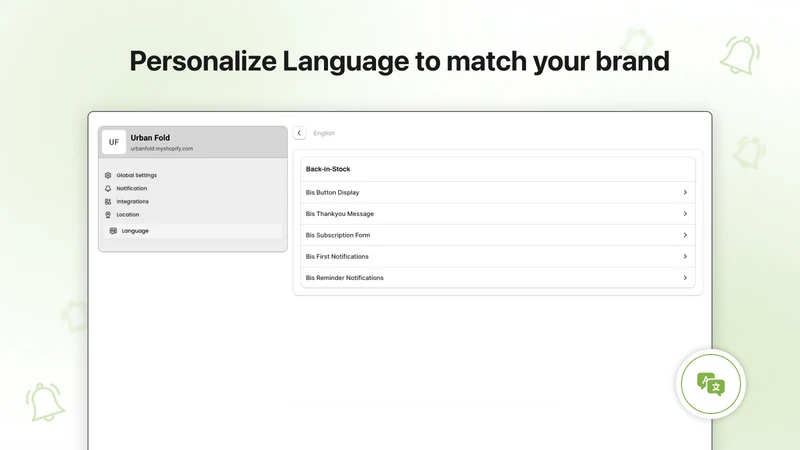Viewport: 800px width, 450px height.
Task: Open the Notification menu item
Action: click(132, 188)
